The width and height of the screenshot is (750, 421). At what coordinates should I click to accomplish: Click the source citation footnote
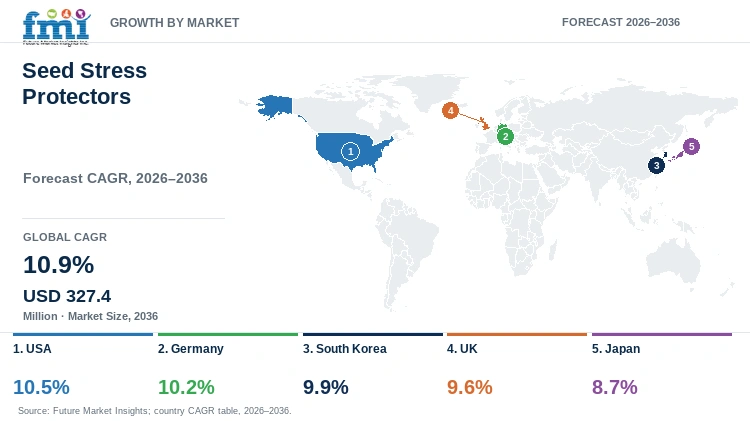(154, 410)
